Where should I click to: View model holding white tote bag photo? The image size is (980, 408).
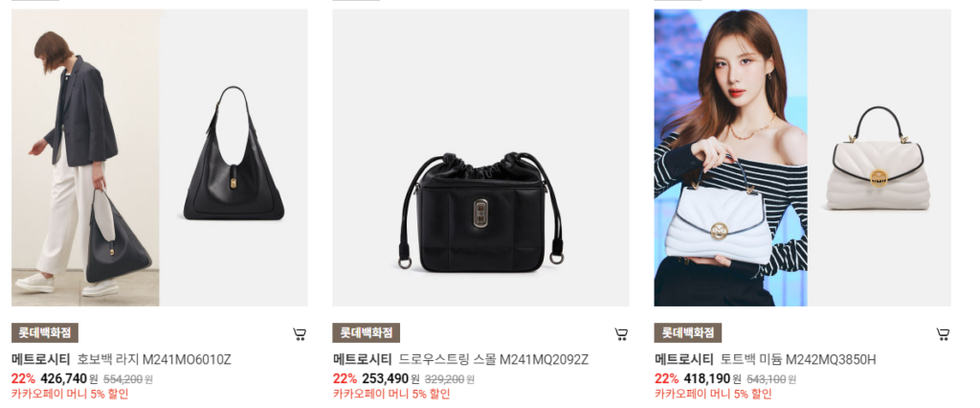click(x=730, y=157)
